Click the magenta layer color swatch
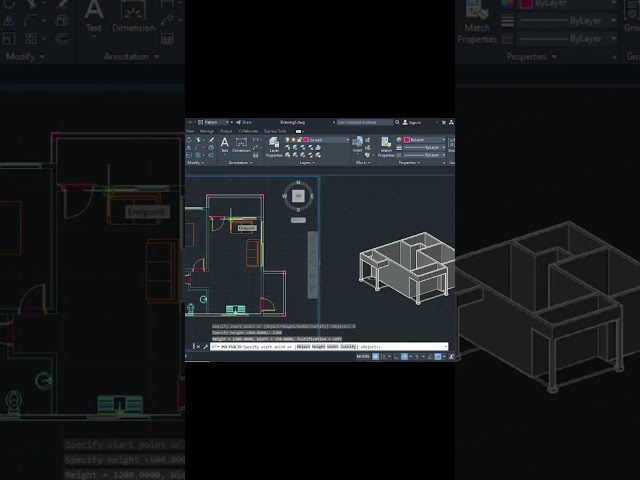 coord(306,140)
